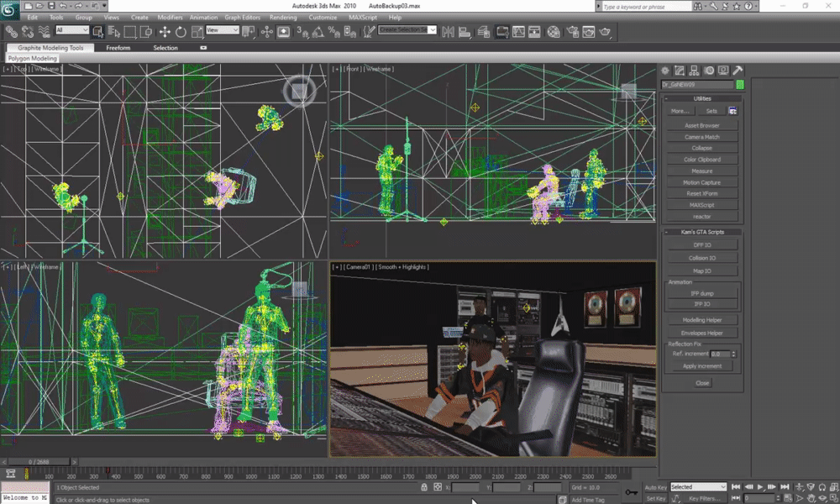The image size is (840, 504).
Task: Open the Graph Editors menu
Action: click(242, 17)
